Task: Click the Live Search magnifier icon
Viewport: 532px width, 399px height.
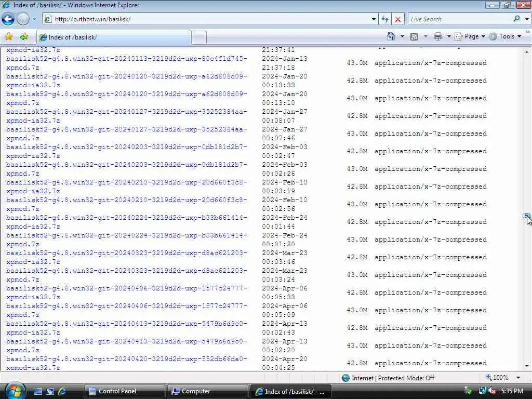Action: click(x=517, y=19)
